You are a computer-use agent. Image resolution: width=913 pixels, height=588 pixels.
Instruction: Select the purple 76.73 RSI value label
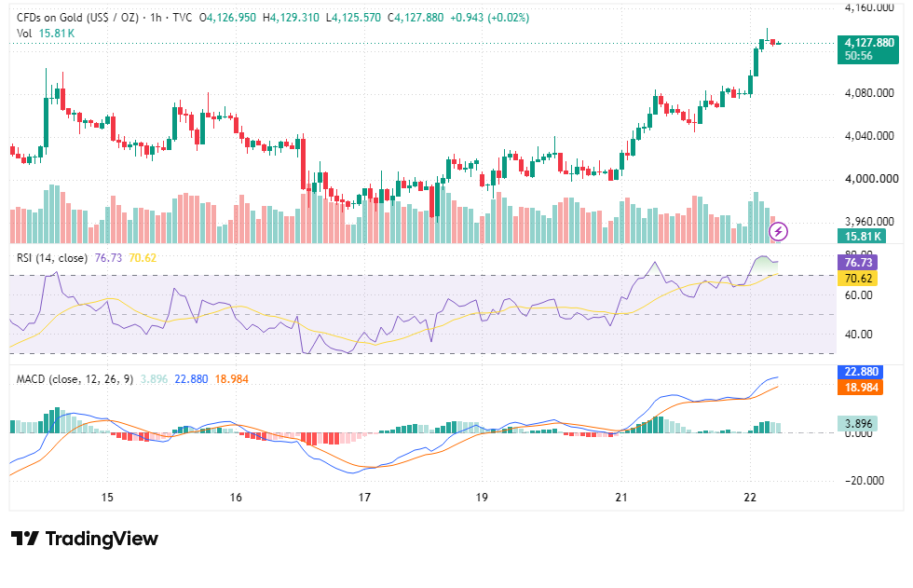click(857, 263)
